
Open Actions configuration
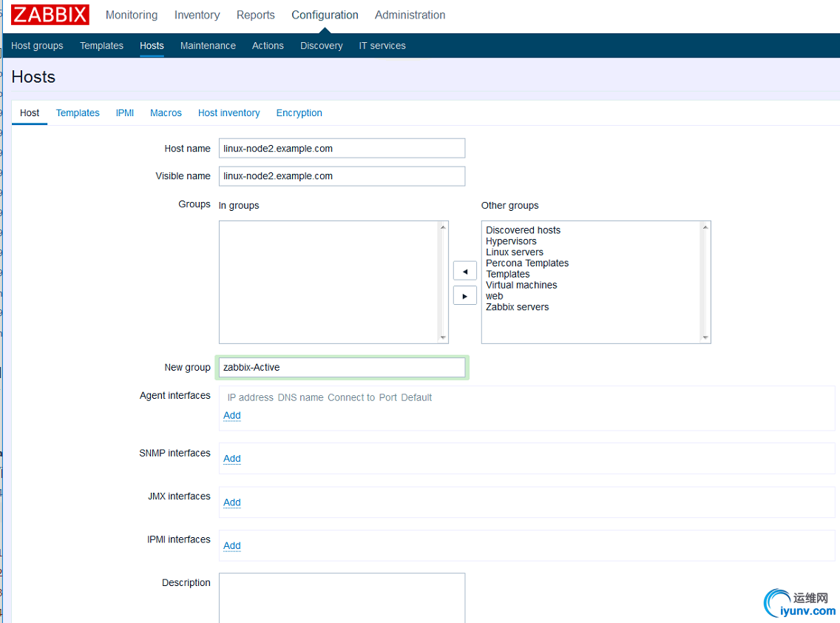268,46
